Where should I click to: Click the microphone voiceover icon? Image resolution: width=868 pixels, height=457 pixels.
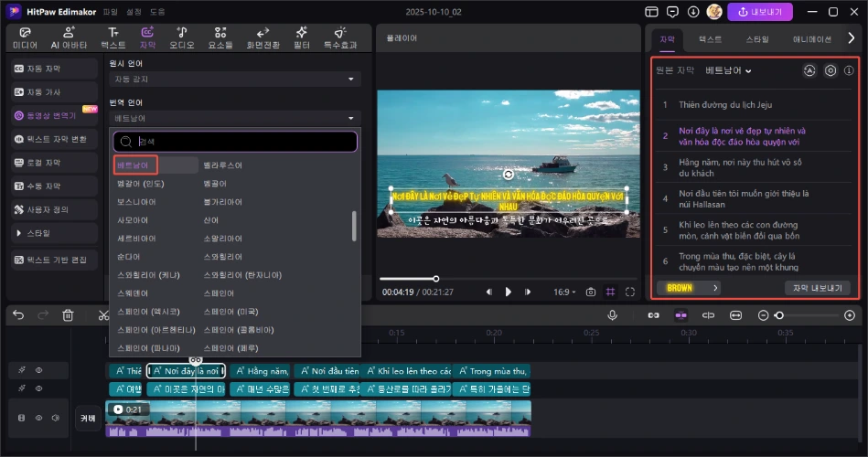(x=612, y=315)
